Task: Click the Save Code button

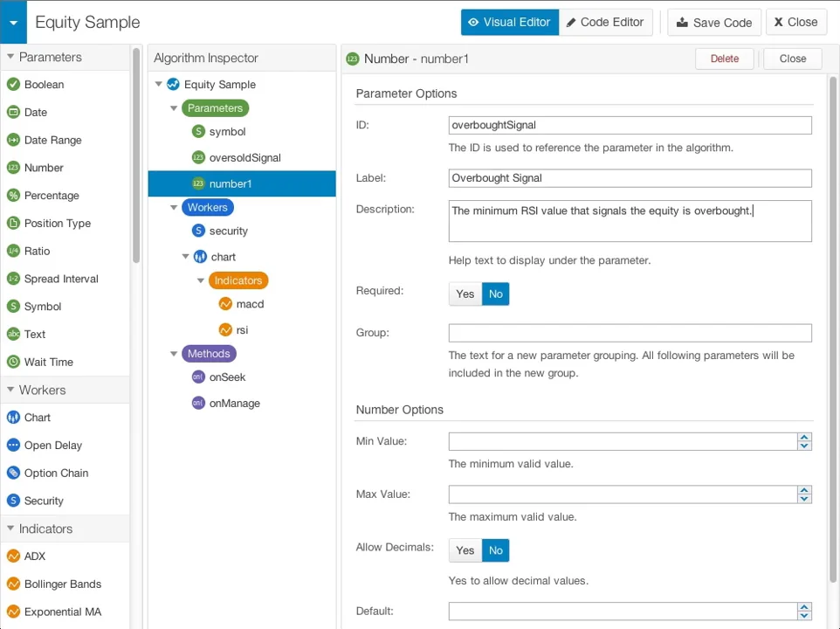Action: (x=714, y=23)
